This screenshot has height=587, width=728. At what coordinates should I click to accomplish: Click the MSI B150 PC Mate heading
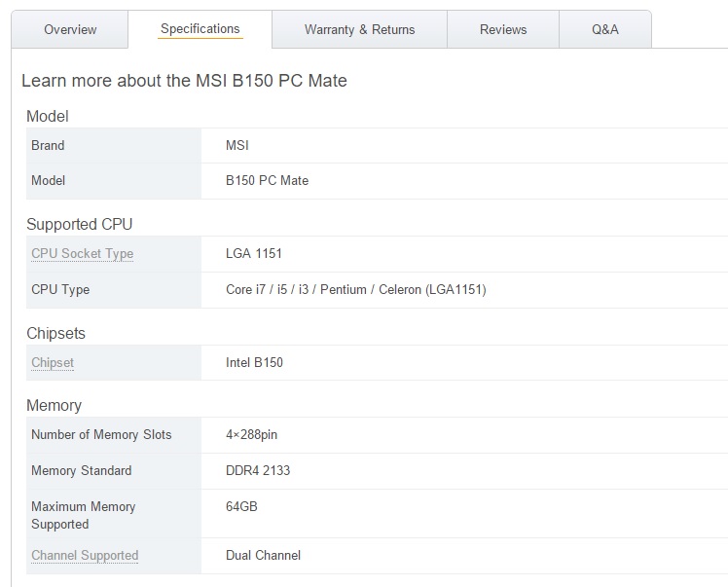pyautogui.click(x=184, y=81)
